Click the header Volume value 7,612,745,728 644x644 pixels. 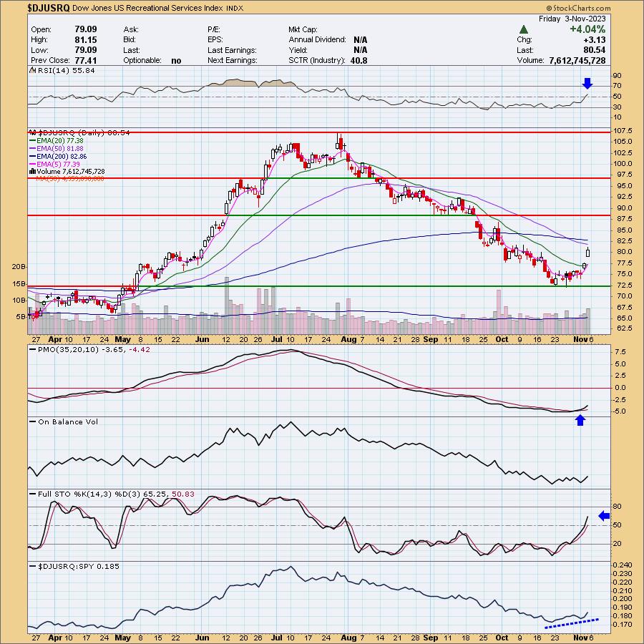[x=577, y=60]
